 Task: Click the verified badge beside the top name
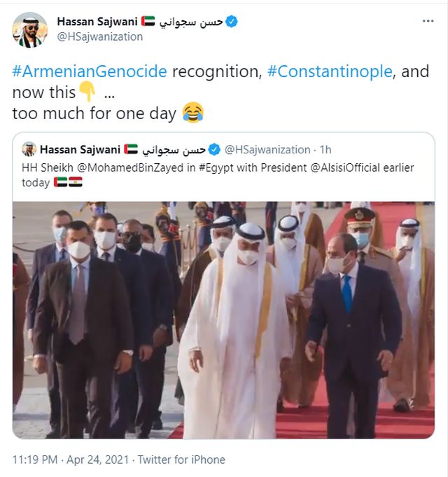point(232,22)
